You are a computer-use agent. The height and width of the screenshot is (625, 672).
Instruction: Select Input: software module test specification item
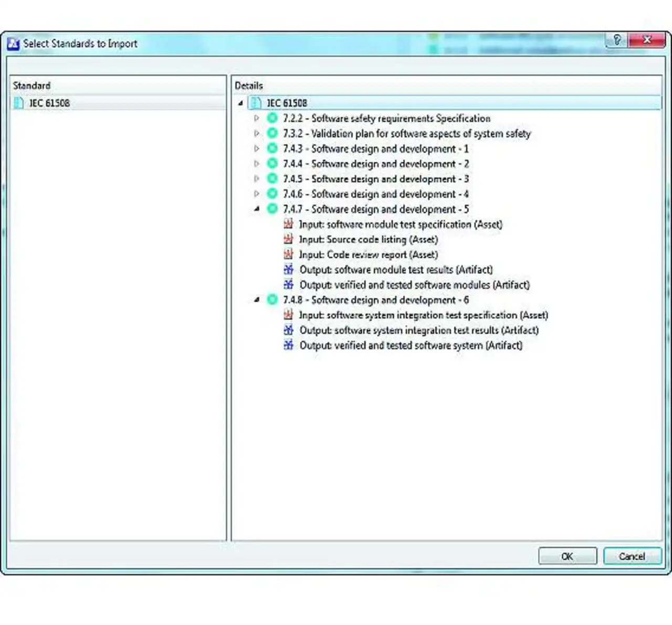click(400, 224)
